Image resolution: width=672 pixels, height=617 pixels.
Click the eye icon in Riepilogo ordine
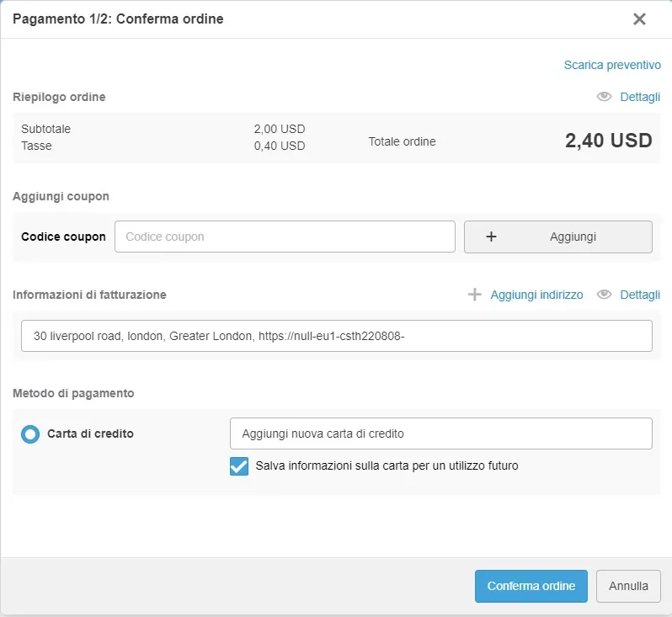604,97
